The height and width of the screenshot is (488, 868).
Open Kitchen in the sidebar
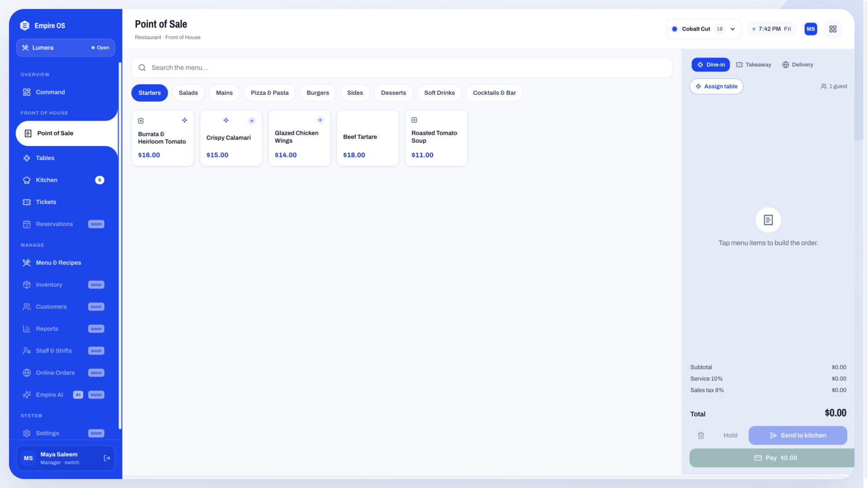point(66,180)
